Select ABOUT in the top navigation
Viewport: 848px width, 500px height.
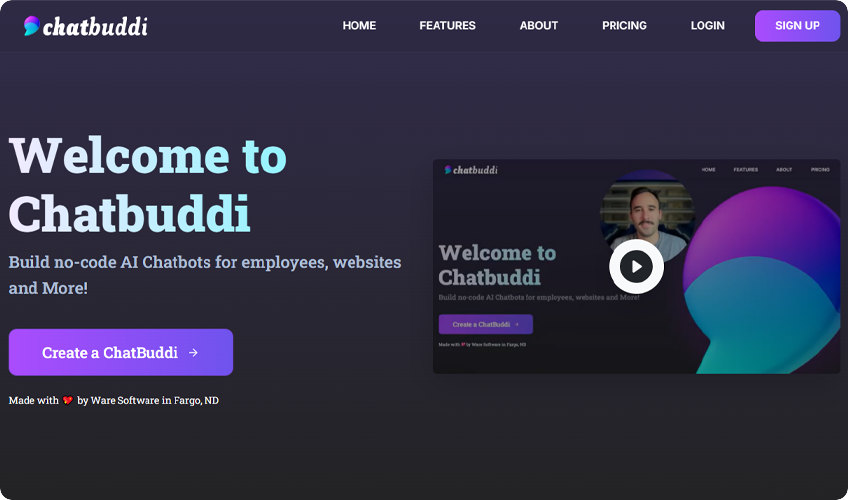click(x=538, y=26)
